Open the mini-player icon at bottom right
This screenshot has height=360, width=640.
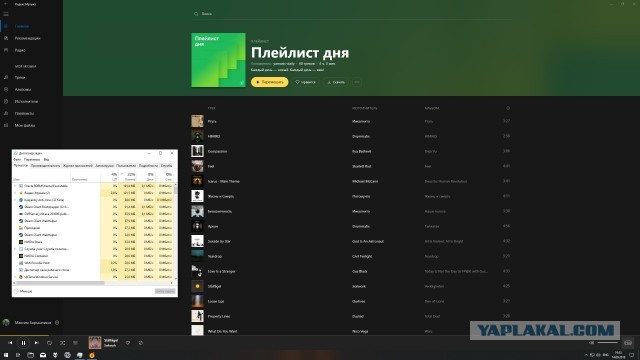(x=628, y=342)
